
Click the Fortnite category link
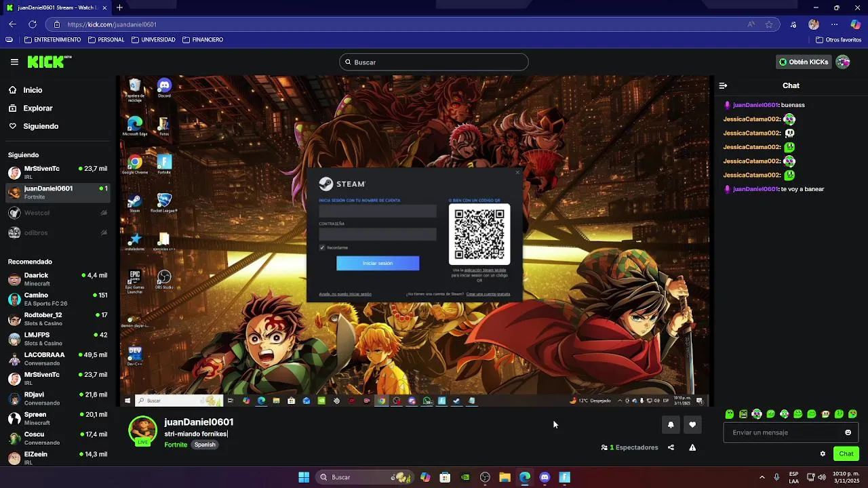(176, 445)
